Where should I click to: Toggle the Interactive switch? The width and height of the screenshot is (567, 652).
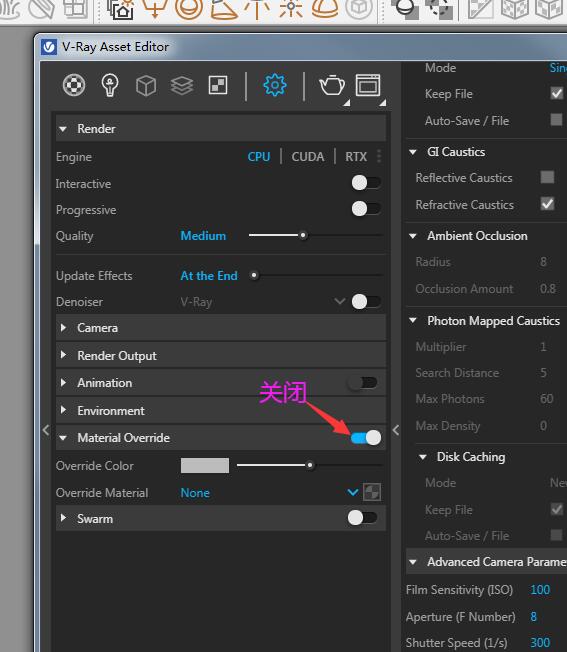366,183
